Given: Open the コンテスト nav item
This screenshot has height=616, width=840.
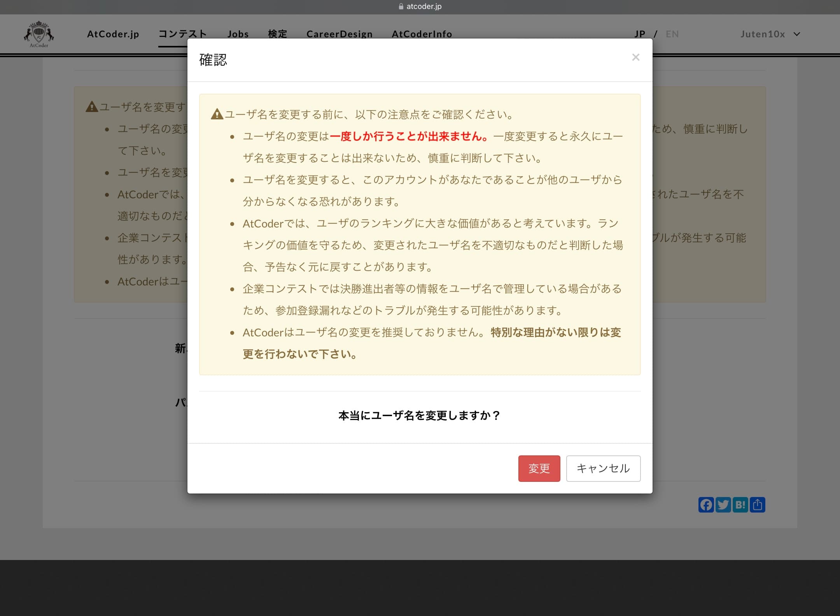Looking at the screenshot, I should pyautogui.click(x=182, y=34).
